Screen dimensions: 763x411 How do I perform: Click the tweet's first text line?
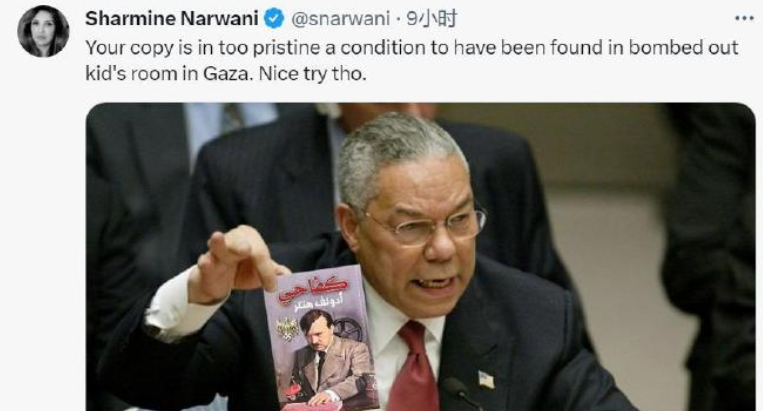[x=412, y=48]
